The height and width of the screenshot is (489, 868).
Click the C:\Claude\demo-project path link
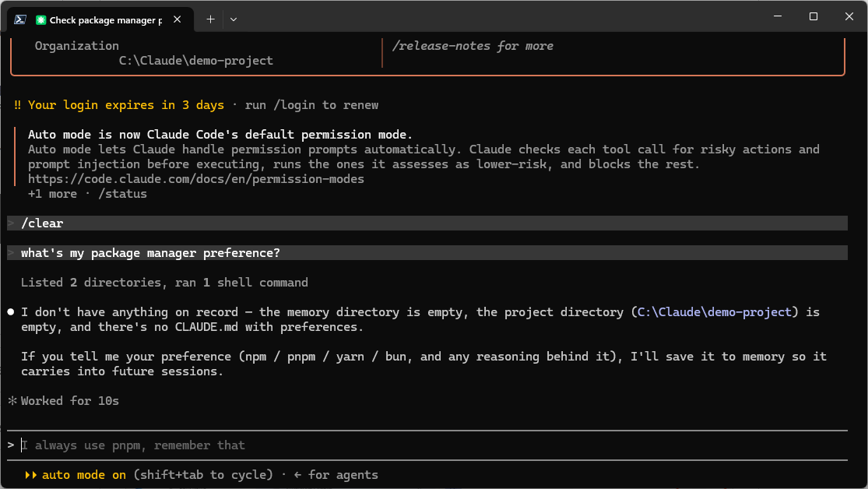point(714,311)
